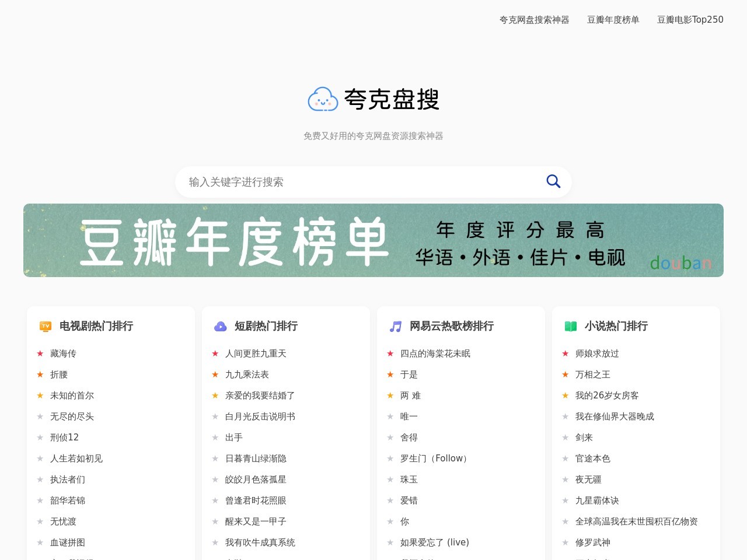Click the red star beside 人间更胜九重天
This screenshot has width=747, height=560.
click(x=215, y=353)
